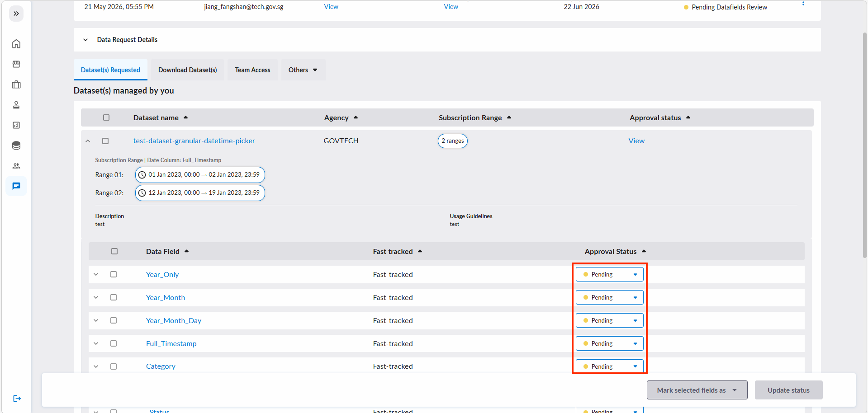Click Range 01 date range pill
The width and height of the screenshot is (868, 413).
coord(200,175)
